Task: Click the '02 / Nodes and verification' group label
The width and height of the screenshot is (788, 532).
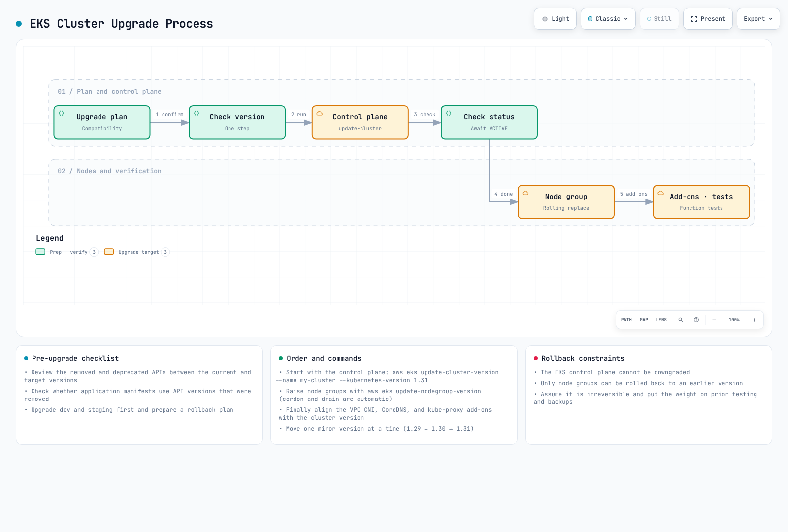Action: (109, 171)
